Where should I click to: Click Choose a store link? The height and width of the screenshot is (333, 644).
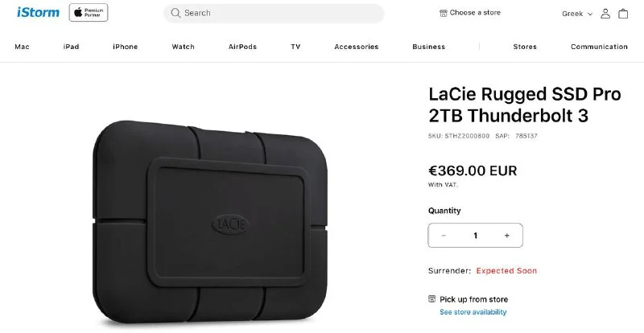tap(475, 13)
